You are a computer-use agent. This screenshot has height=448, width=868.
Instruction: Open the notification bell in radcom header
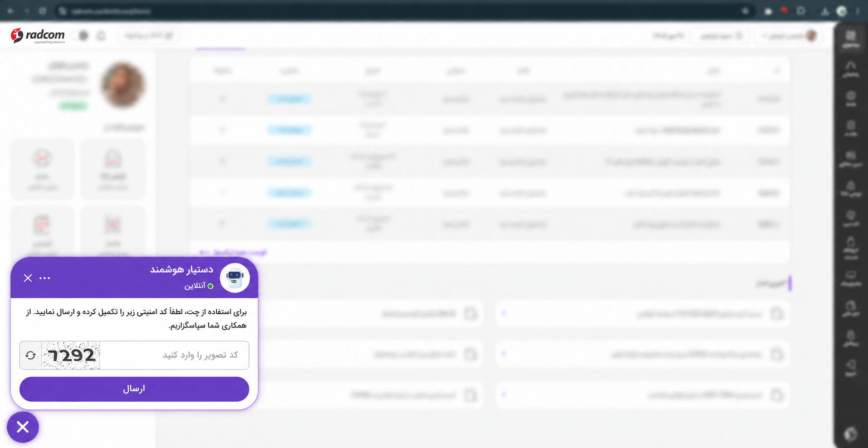click(101, 36)
